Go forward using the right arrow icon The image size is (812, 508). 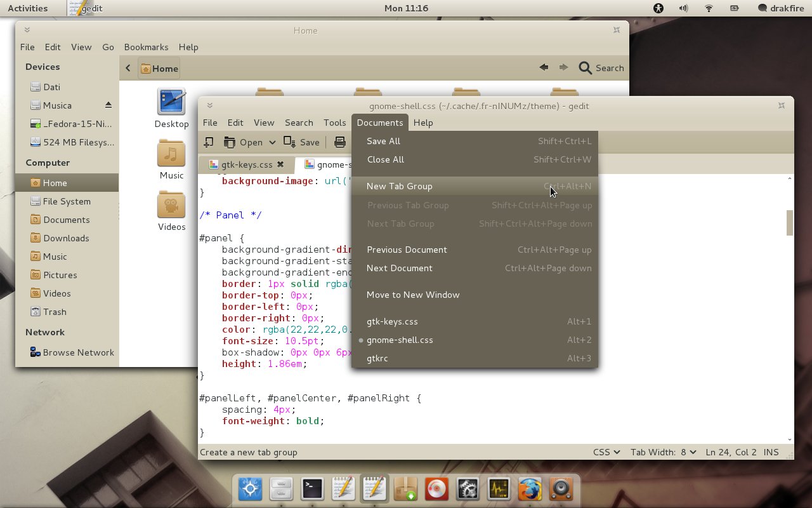click(563, 67)
